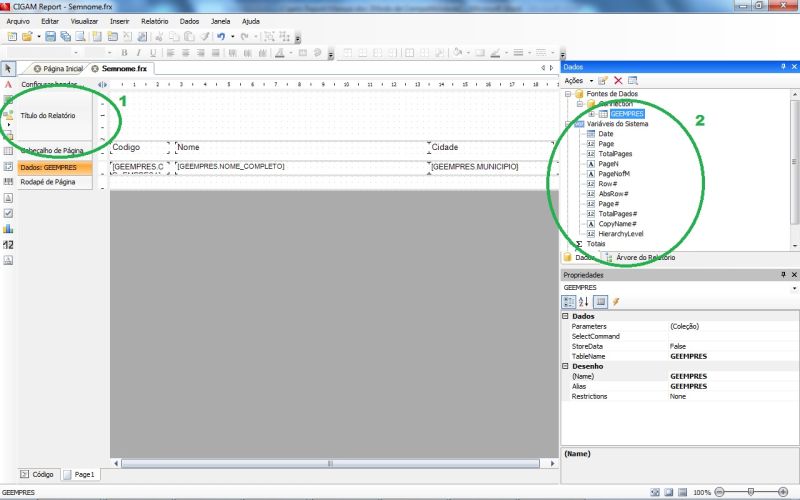Save the report with the floppy disk icon
The image size is (800, 500).
point(50,36)
